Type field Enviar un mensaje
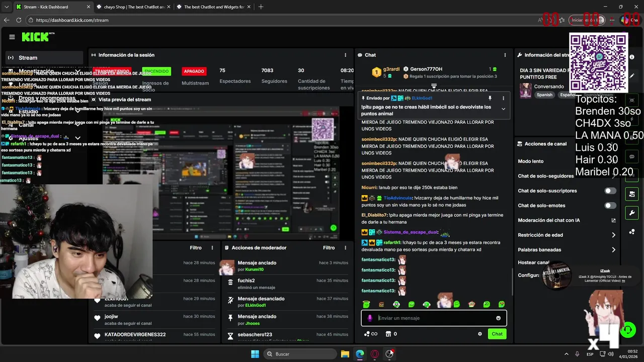The image size is (644, 362). [434, 318]
